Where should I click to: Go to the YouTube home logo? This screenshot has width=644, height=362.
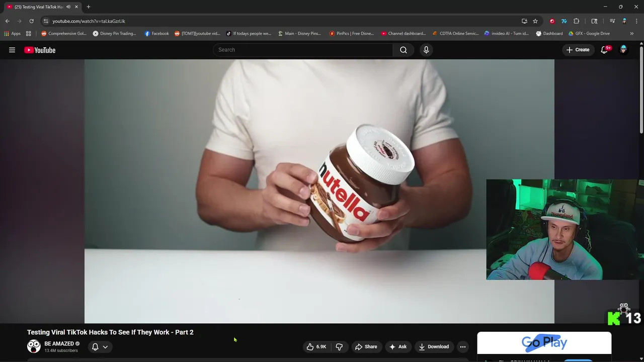[x=40, y=50]
